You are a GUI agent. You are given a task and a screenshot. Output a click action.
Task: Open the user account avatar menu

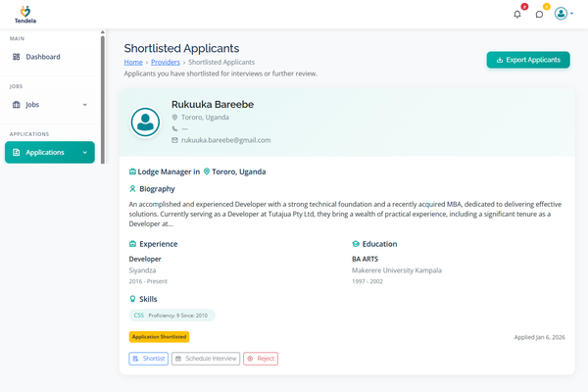click(563, 14)
